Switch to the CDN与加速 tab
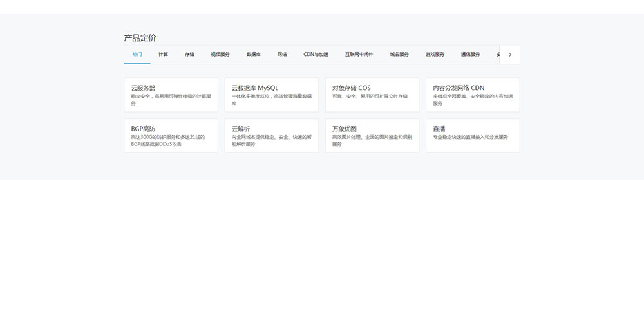The image size is (644, 314). click(316, 55)
